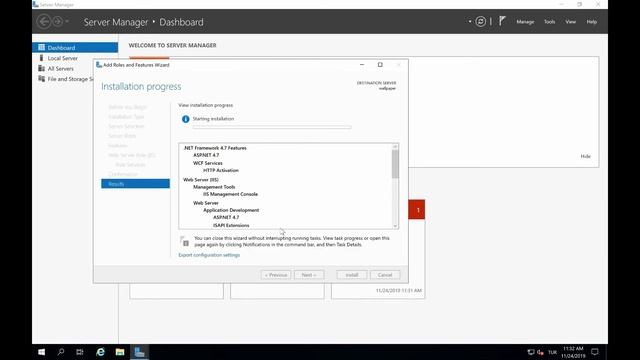The width and height of the screenshot is (640, 360).
Task: Click the blue info icon beside Starting installation
Action: [185, 119]
